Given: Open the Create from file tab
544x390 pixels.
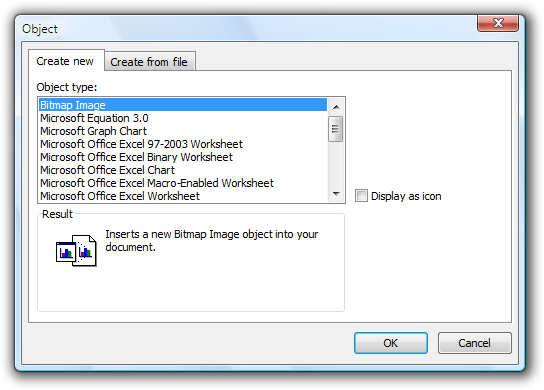Looking at the screenshot, I should 150,61.
